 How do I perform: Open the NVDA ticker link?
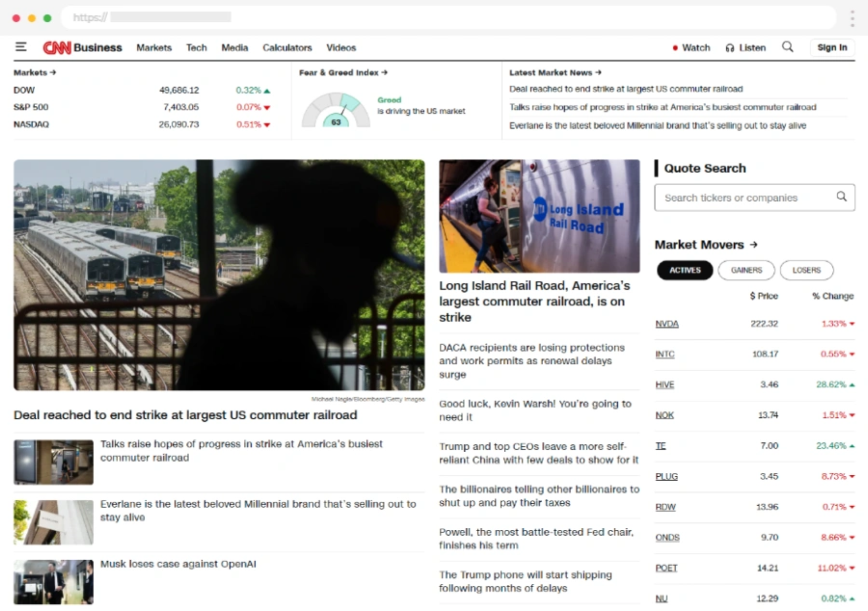click(666, 324)
